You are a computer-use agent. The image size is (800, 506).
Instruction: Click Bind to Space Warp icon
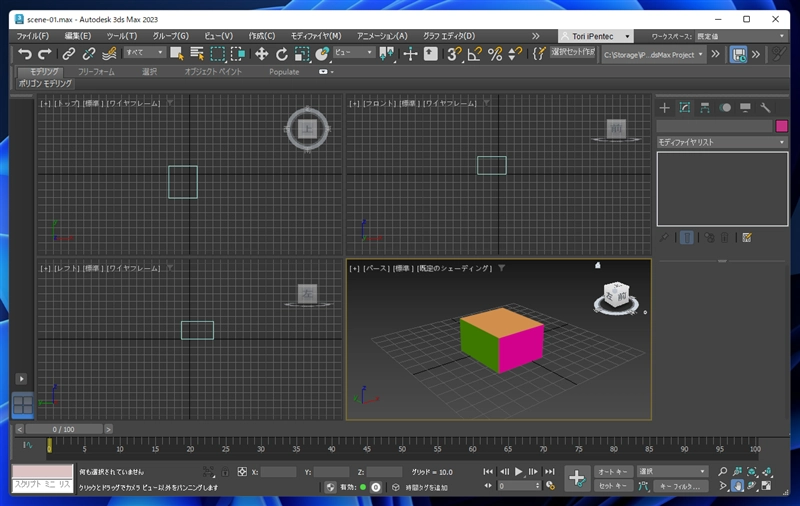point(109,54)
